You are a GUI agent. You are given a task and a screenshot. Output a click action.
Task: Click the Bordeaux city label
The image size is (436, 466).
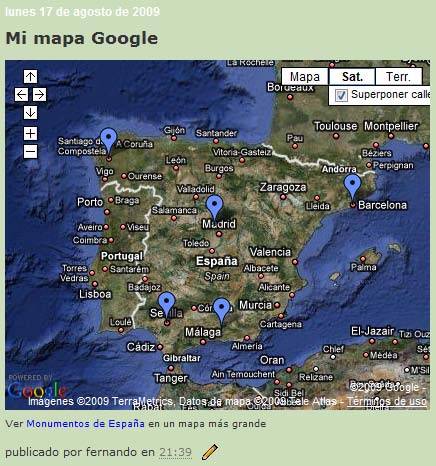pos(290,87)
